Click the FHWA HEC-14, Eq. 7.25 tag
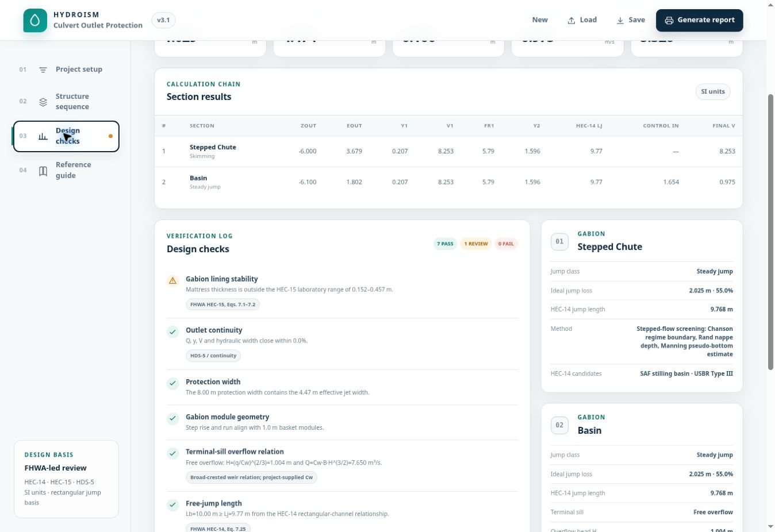 [x=218, y=528]
